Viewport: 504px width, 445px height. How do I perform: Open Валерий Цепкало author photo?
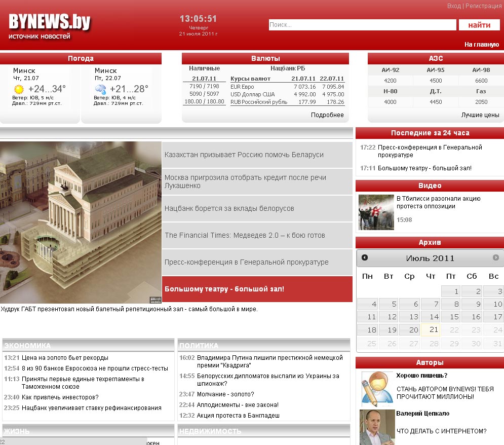pos(377,427)
